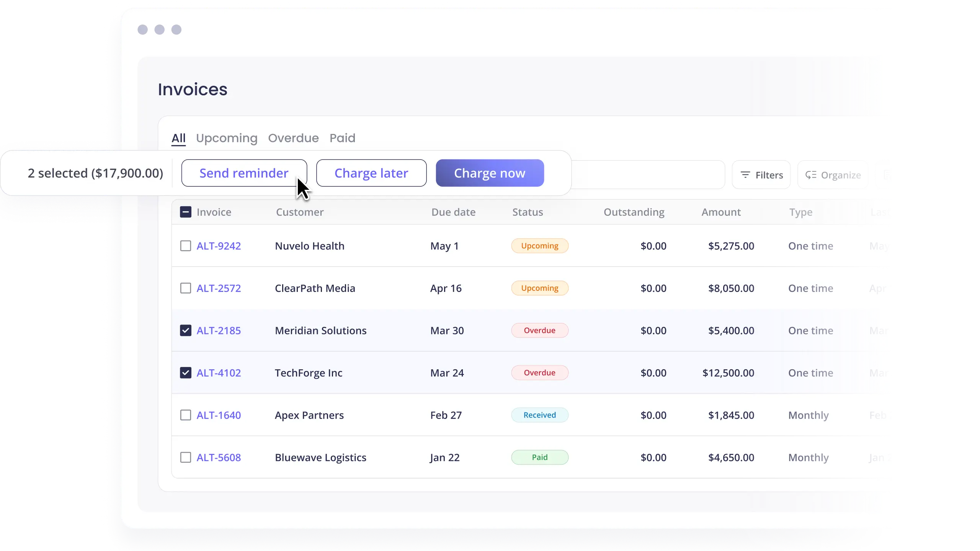This screenshot has height=551, width=980.
Task: Click the Charge now button
Action: [x=490, y=173]
